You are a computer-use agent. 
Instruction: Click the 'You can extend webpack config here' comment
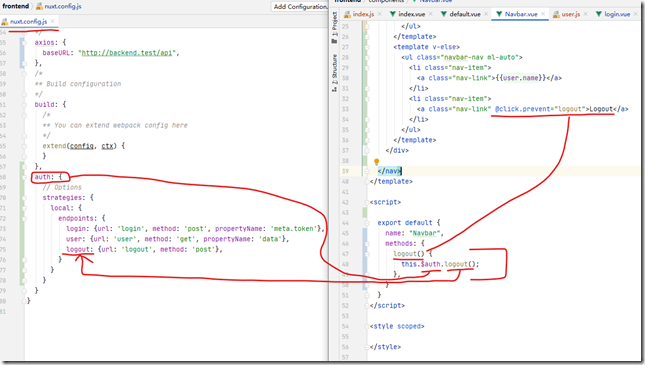[x=115, y=125]
